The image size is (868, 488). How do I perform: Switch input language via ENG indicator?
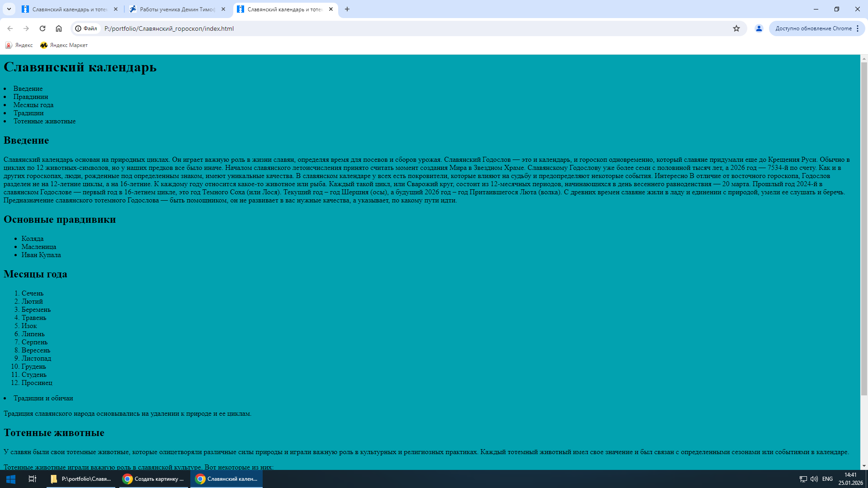[x=827, y=479]
